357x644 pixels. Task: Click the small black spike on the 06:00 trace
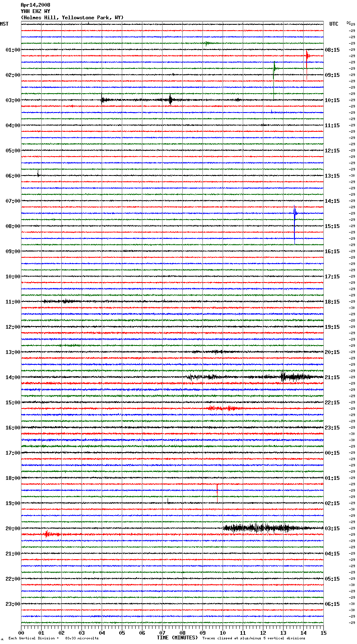click(x=38, y=173)
